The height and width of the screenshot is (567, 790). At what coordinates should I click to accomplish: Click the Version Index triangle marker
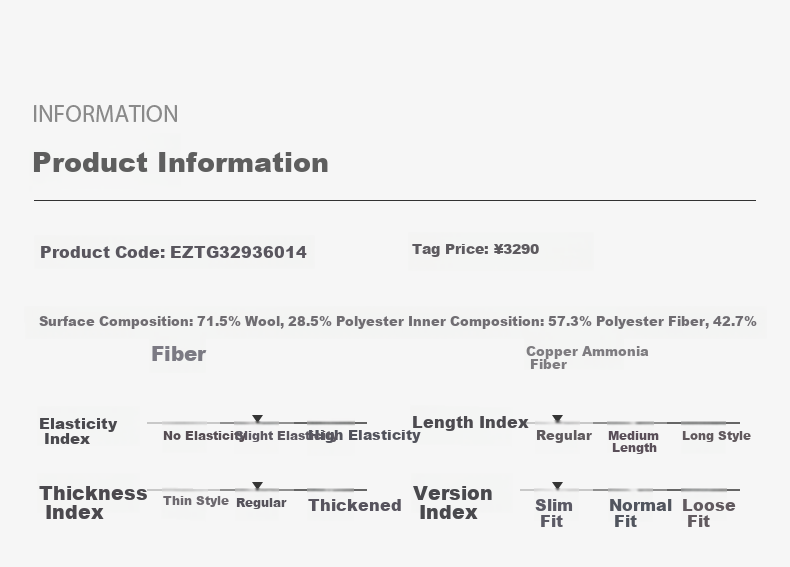click(557, 486)
